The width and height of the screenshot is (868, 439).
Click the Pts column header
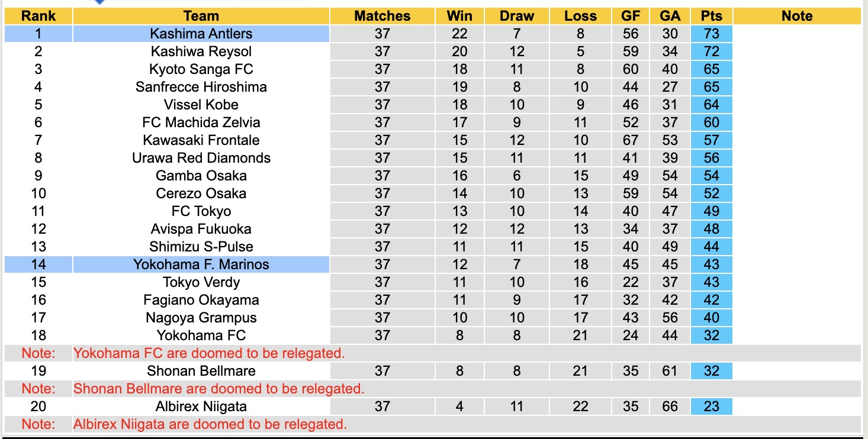[x=711, y=16]
